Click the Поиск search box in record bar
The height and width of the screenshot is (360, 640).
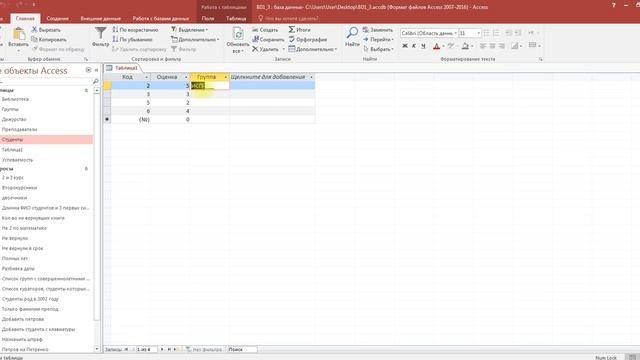242,349
